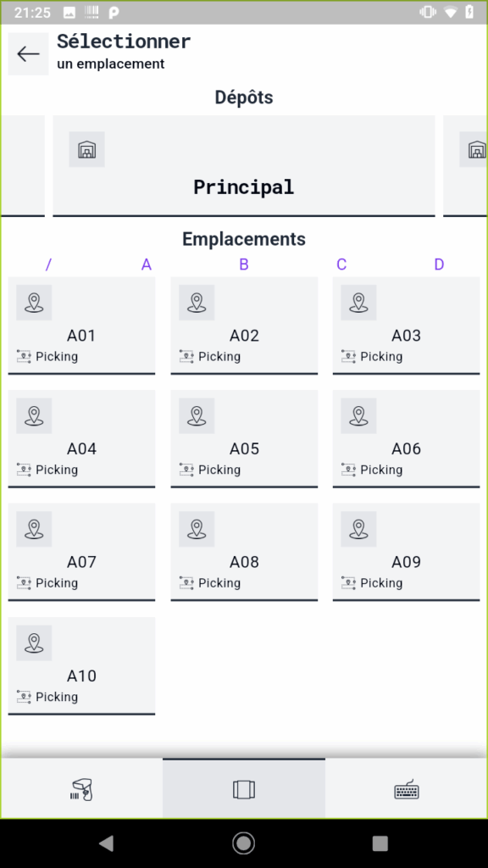
Task: Choose location A01
Action: 81,325
